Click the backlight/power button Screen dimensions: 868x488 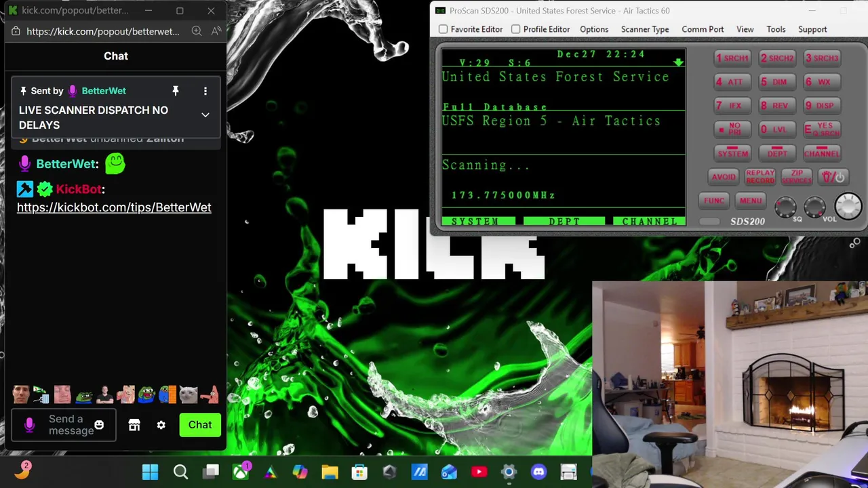tap(833, 177)
